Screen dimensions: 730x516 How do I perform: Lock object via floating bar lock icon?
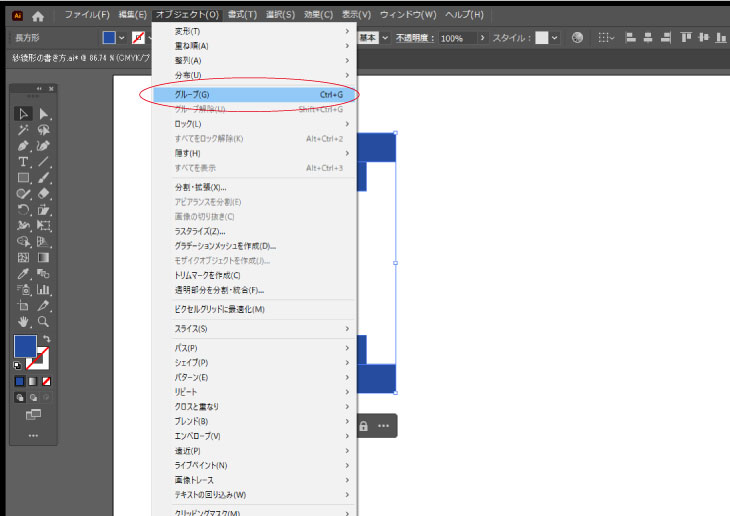[364, 426]
